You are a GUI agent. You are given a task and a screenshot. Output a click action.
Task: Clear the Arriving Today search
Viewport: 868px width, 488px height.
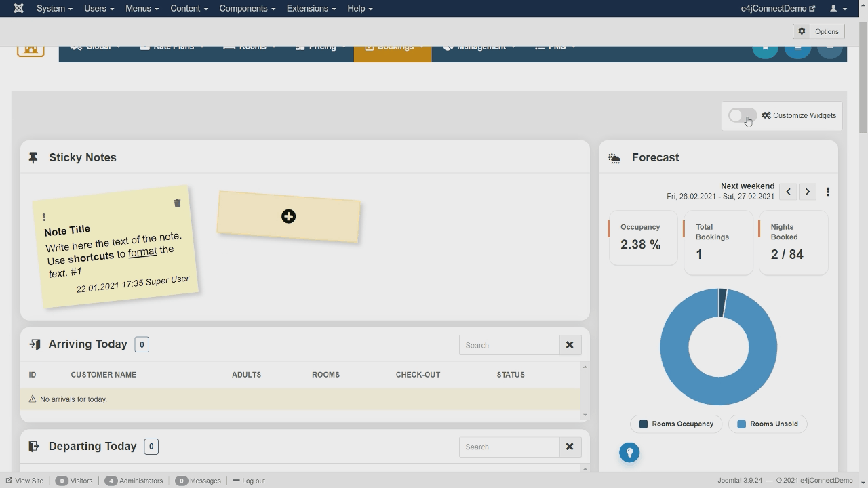[570, 345]
